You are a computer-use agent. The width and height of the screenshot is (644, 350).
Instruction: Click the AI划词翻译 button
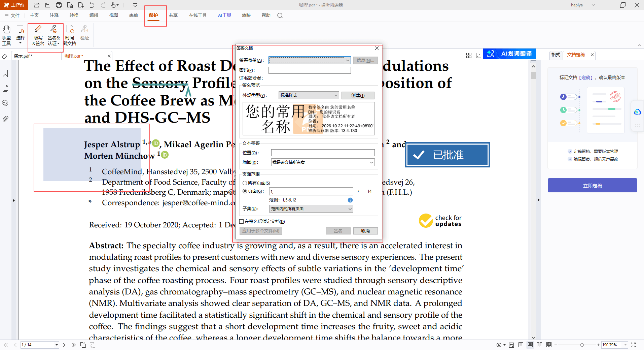coord(509,54)
